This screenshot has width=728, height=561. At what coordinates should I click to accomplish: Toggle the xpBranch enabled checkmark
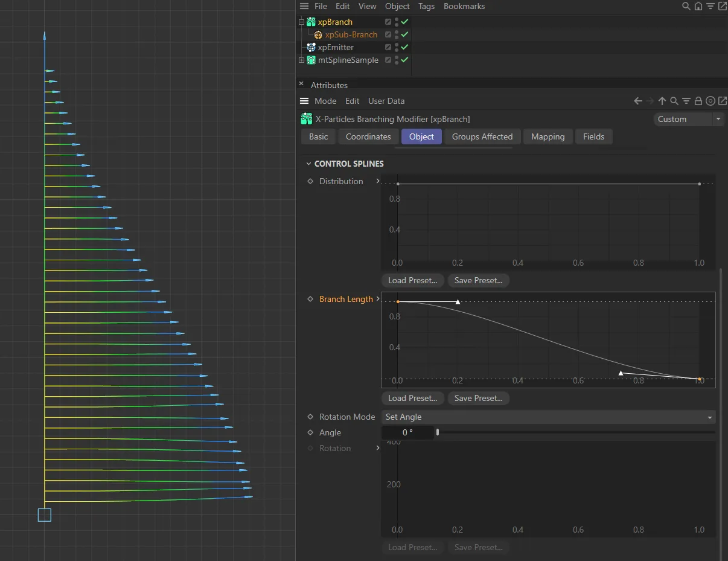coord(404,22)
